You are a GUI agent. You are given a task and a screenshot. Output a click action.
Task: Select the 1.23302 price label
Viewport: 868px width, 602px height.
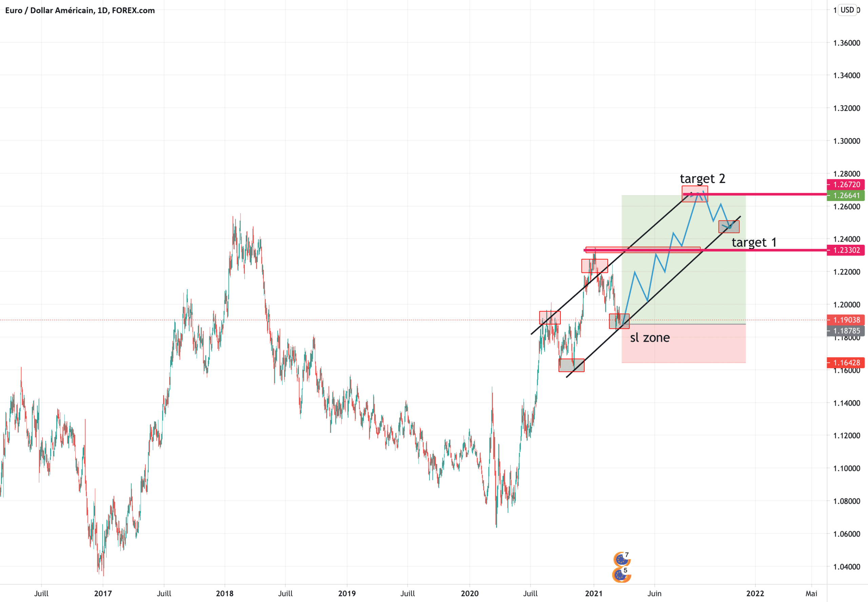[845, 250]
